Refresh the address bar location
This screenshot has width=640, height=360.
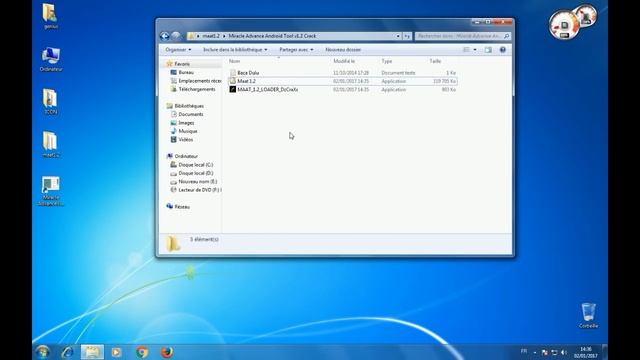tap(407, 36)
